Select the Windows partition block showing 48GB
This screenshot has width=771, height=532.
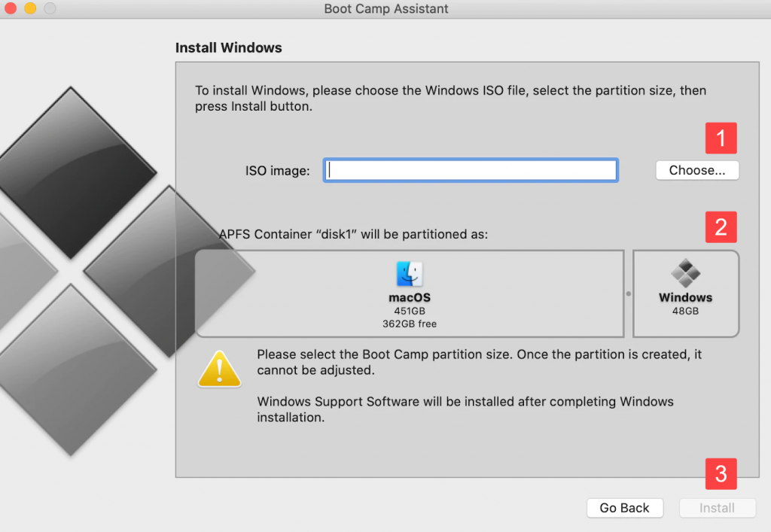(685, 293)
